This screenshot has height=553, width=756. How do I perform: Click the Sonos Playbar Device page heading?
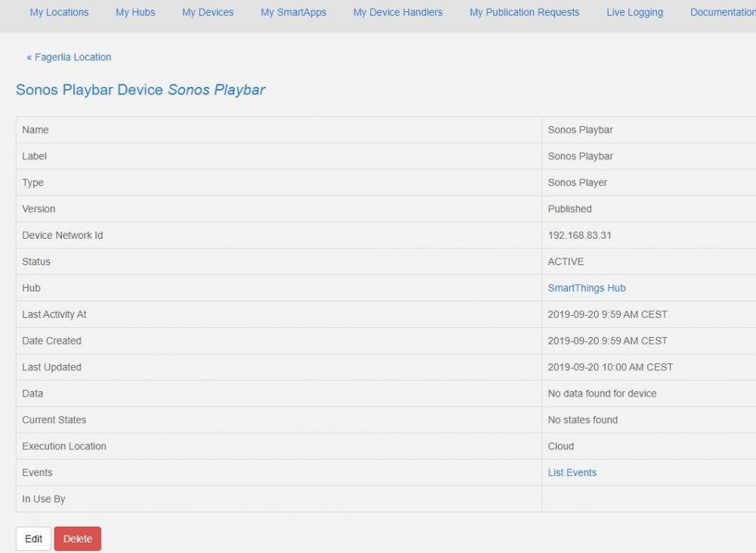[x=141, y=90]
